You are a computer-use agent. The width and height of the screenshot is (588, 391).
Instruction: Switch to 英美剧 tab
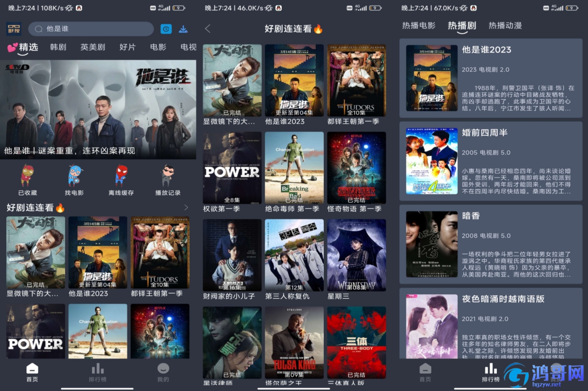point(93,47)
